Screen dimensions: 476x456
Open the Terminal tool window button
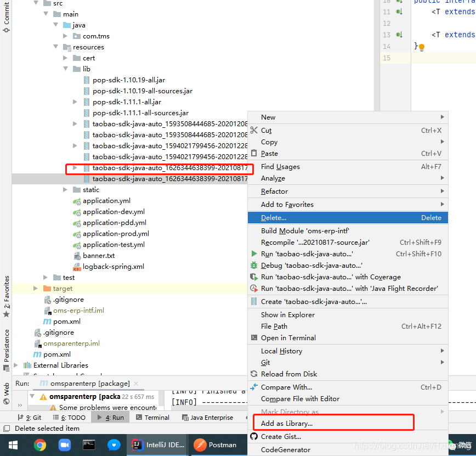pyautogui.click(x=152, y=418)
